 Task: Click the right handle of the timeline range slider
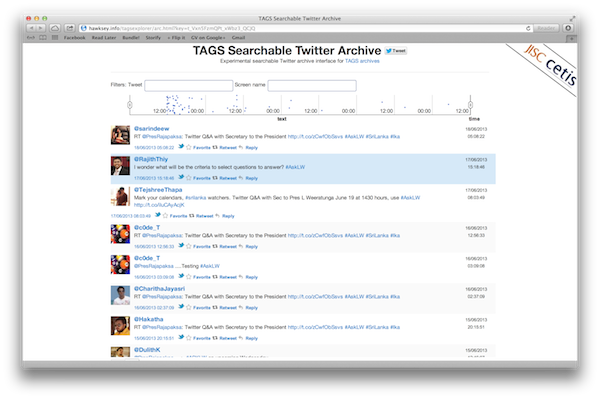click(470, 105)
